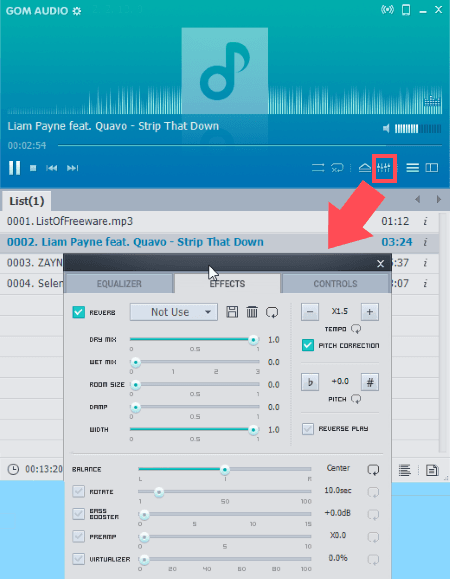
Task: Pause the current track
Action: point(14,168)
